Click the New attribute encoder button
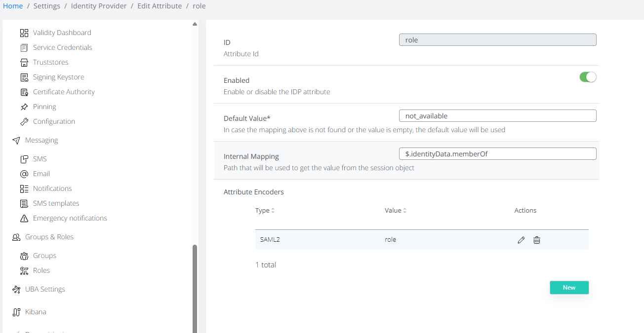The width and height of the screenshot is (644, 333). pos(569,288)
